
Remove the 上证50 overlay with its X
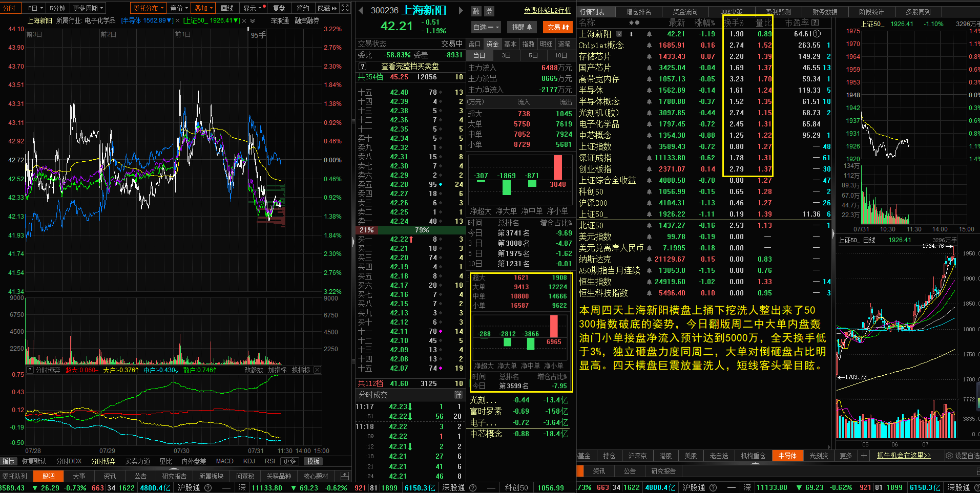click(244, 21)
